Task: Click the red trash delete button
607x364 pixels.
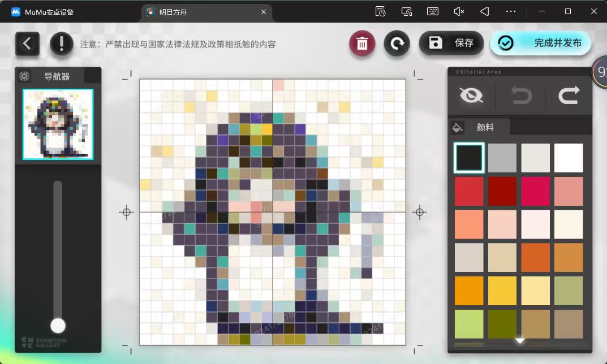Action: pyautogui.click(x=362, y=44)
